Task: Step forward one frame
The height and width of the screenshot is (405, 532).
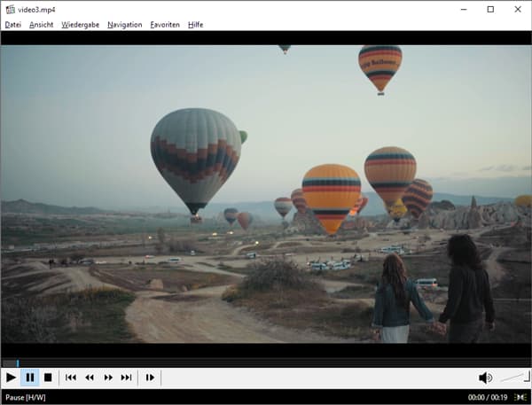Action: pos(150,378)
